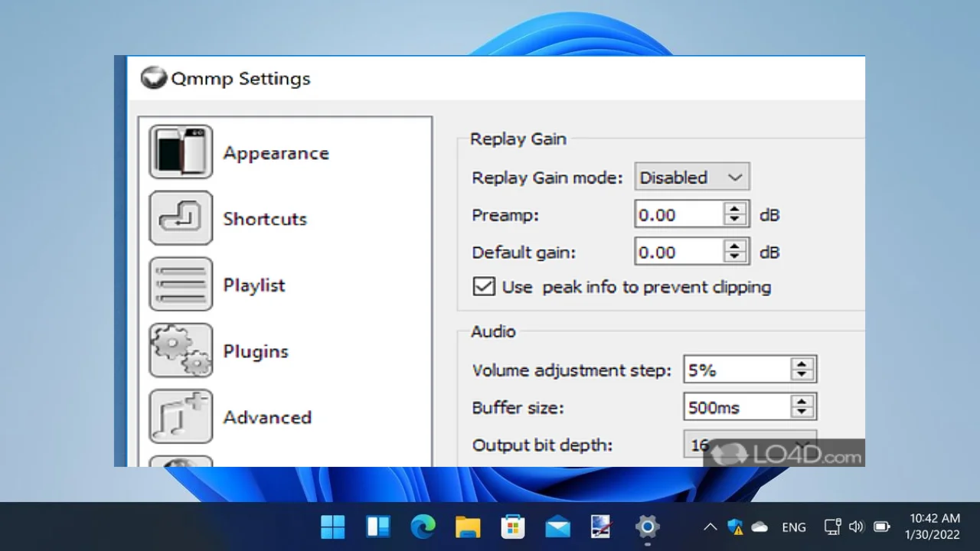Increase Preamp value with up arrow
The image size is (980, 551).
[x=735, y=209]
